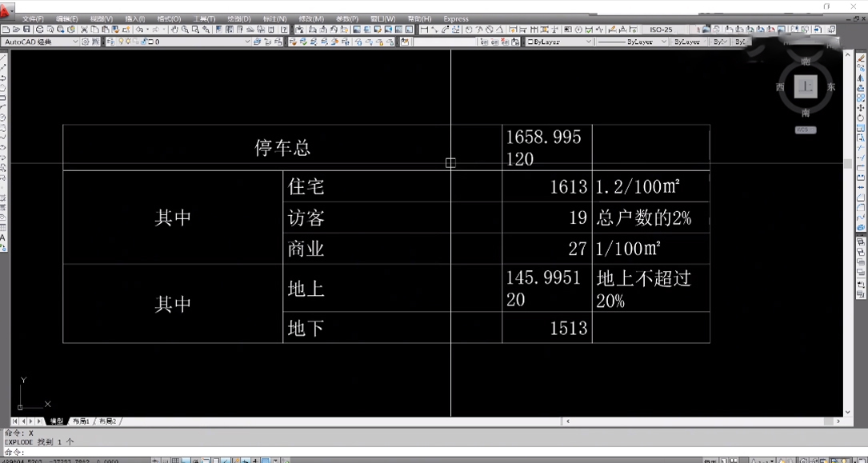Select the Move tool in modify toolbar

tap(861, 108)
